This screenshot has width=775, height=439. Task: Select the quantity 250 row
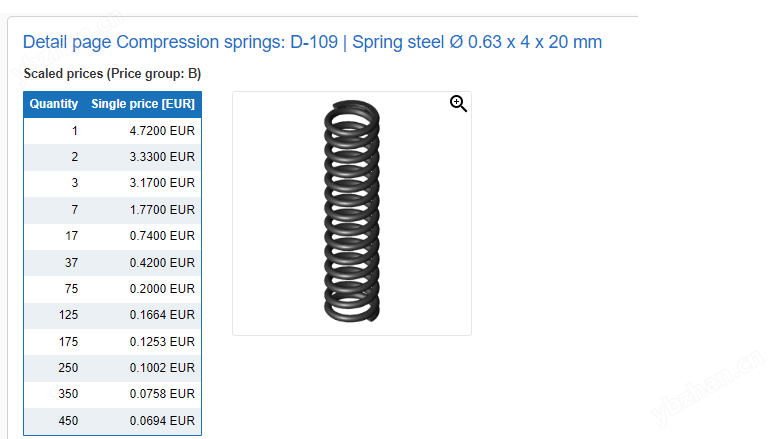[x=68, y=368]
